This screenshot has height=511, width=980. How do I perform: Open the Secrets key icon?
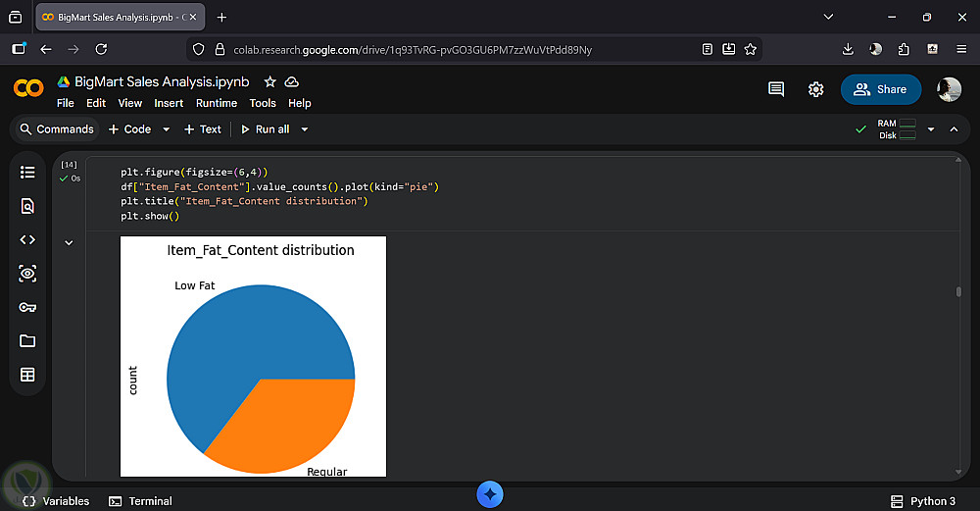pyautogui.click(x=27, y=307)
